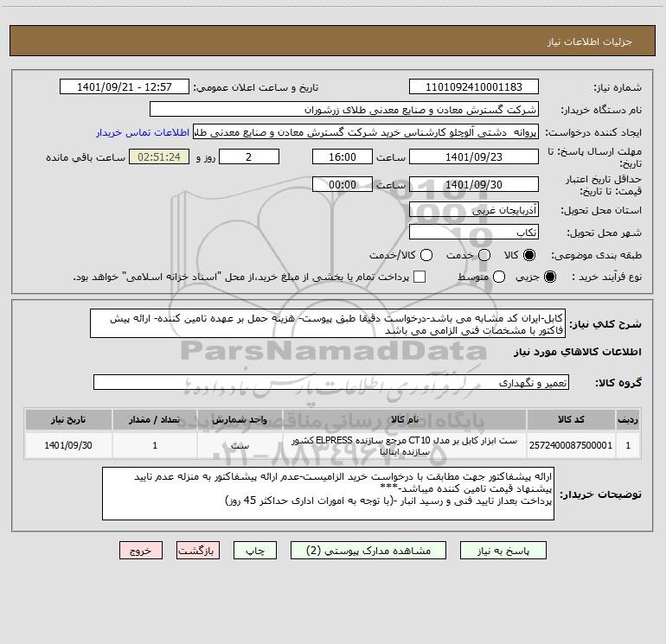
Task: Open مشاهده مدارک پیوستی (2) attachments
Action: point(368,551)
